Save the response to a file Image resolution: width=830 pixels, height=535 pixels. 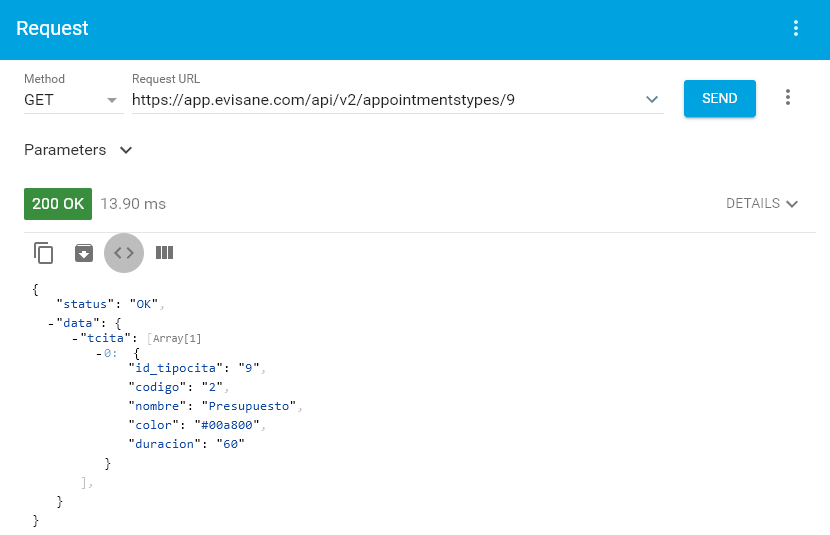pos(84,253)
